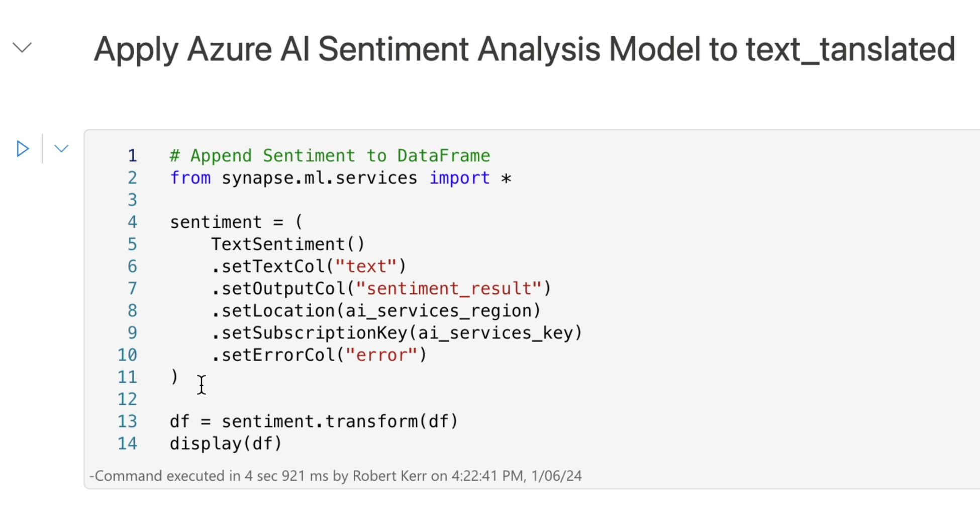This screenshot has width=980, height=520.
Task: Collapse the Apply Azure AI Sentiment heading section
Action: point(22,48)
